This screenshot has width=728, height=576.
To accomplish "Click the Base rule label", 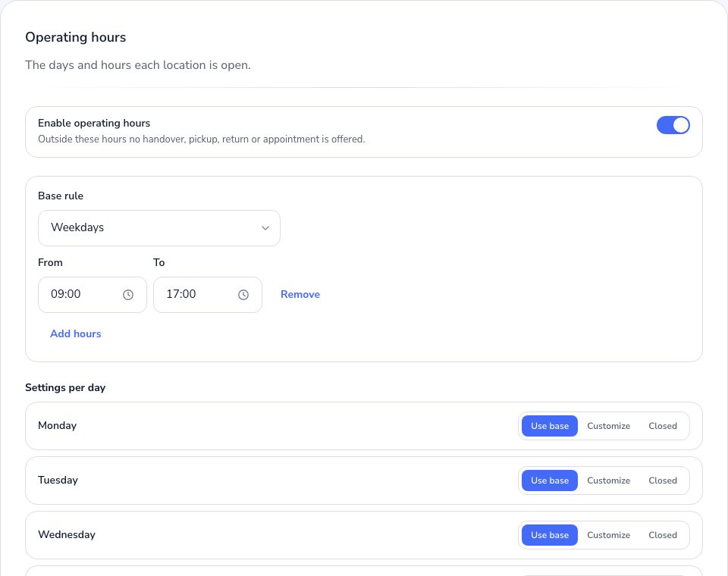I will click(61, 196).
